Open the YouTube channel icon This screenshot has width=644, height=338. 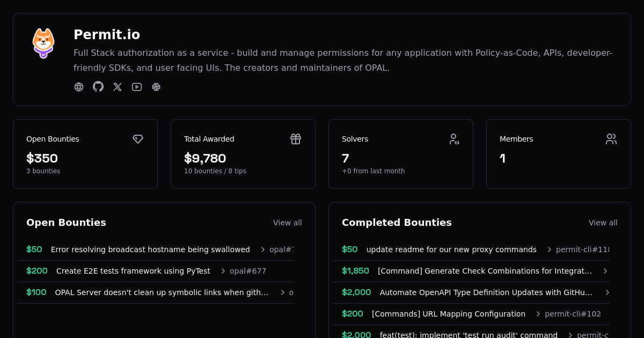137,86
